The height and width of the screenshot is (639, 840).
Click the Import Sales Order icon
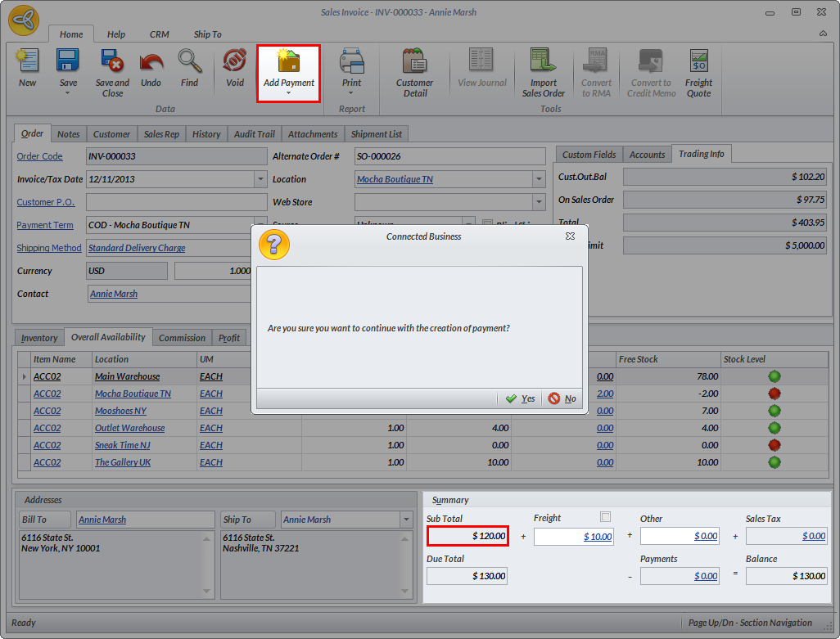(543, 62)
